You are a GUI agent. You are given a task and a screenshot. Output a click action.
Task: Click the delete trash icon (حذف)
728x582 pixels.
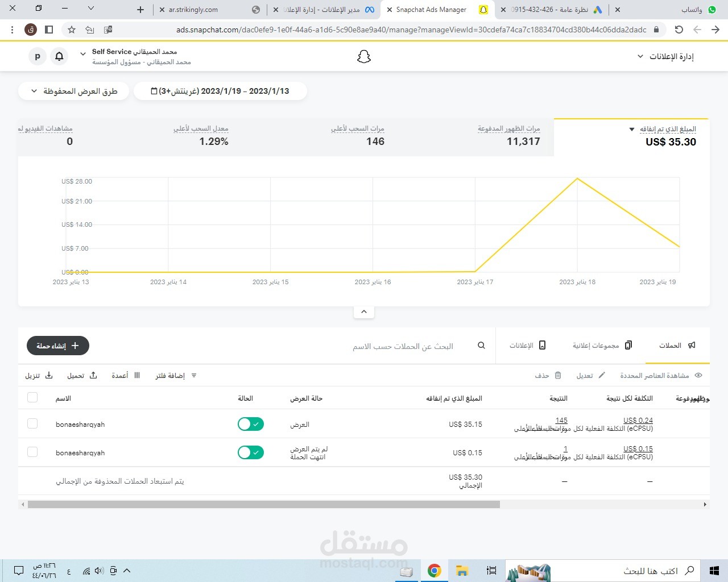coord(558,375)
